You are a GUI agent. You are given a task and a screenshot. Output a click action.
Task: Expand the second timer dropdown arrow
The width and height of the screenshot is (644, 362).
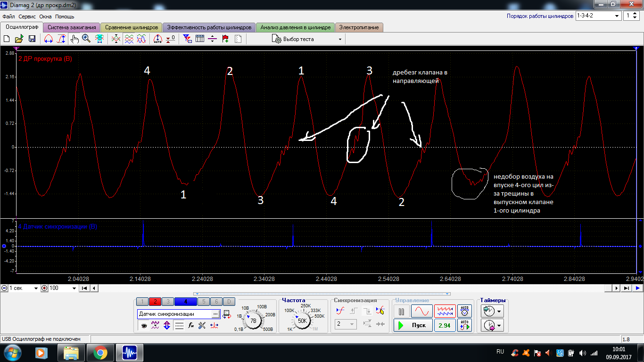(x=499, y=325)
